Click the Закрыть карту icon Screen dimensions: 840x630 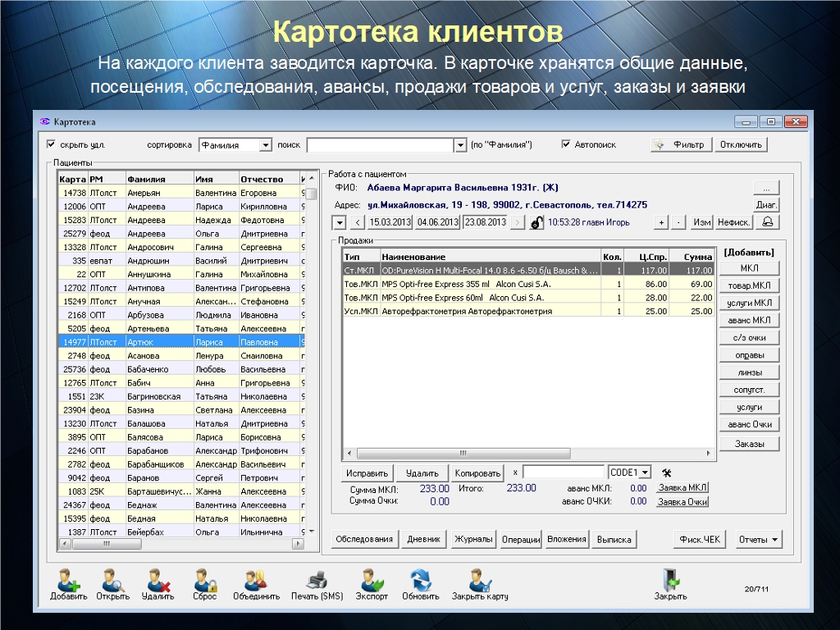480,581
